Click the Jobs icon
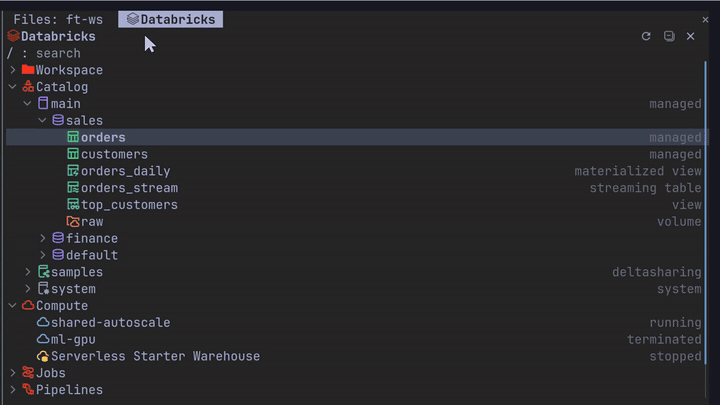Viewport: 720px width, 405px height. [28, 372]
